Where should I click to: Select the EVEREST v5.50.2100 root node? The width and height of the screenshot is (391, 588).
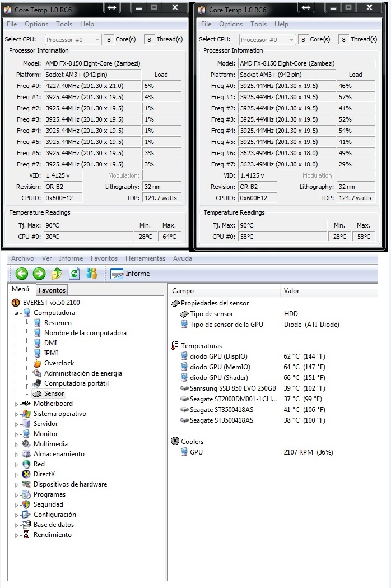51,303
